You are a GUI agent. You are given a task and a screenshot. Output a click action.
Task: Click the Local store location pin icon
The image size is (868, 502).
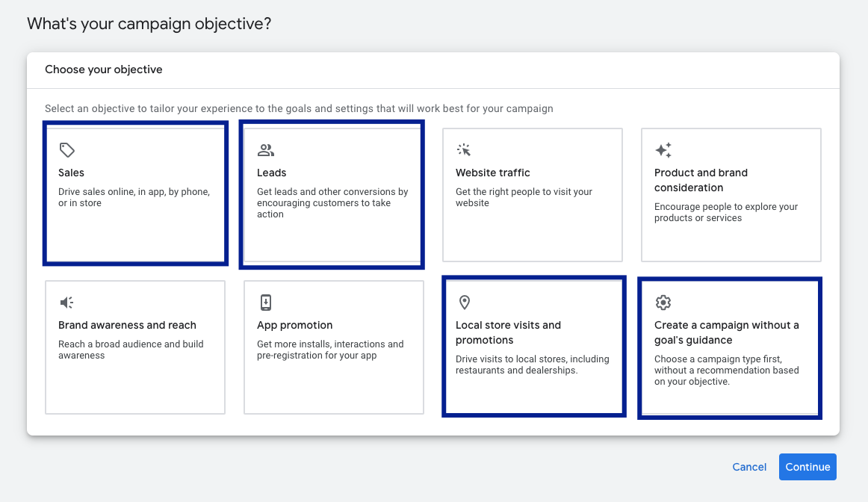tap(464, 303)
